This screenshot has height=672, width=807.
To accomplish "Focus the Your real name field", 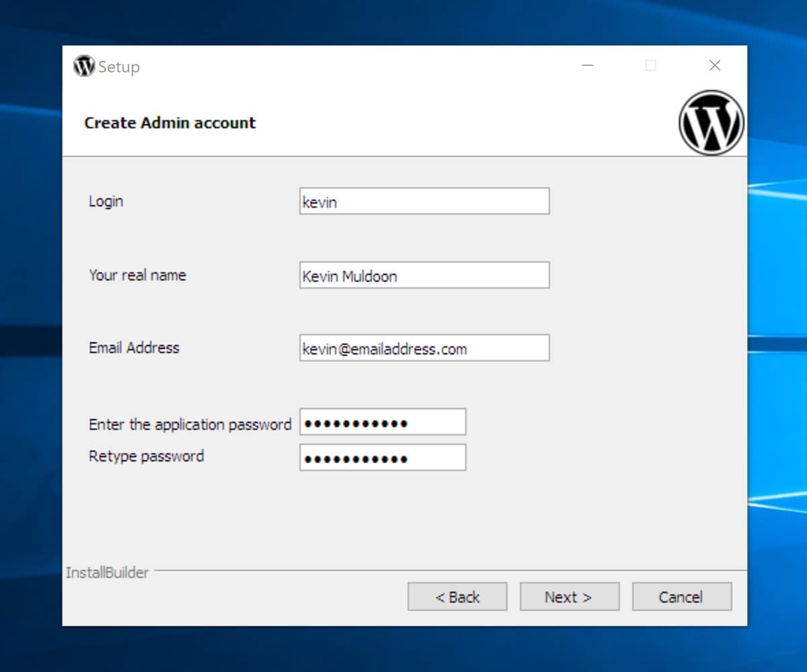I will coord(424,275).
